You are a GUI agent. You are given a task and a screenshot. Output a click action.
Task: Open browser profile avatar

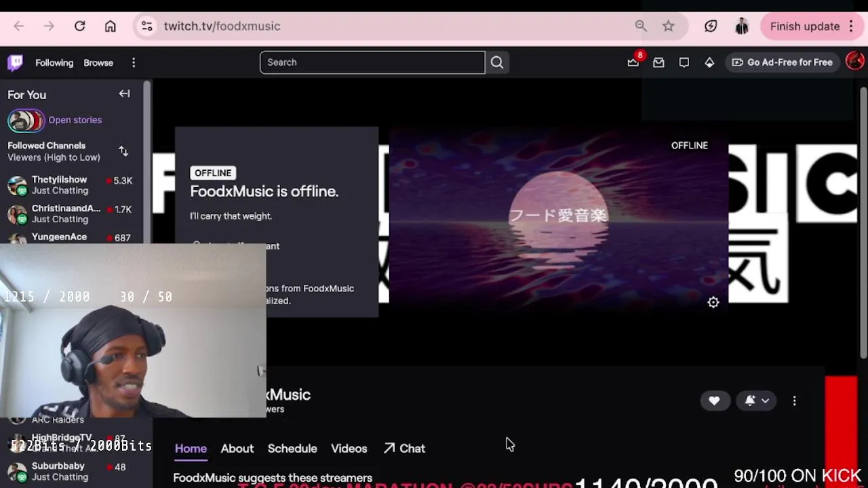742,26
